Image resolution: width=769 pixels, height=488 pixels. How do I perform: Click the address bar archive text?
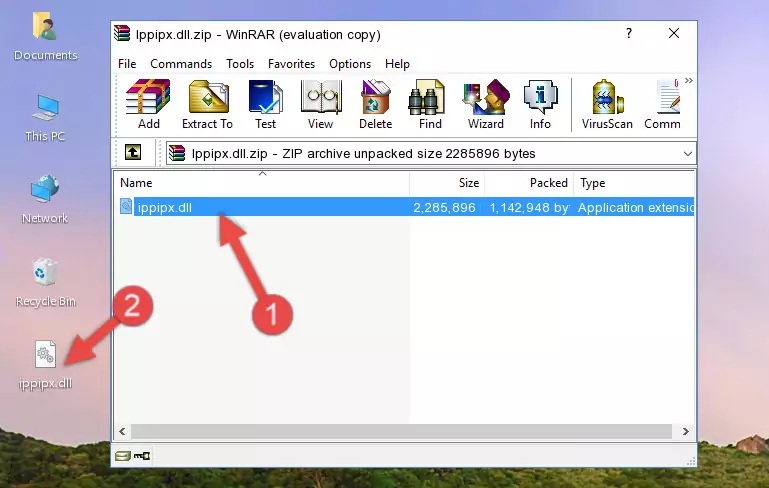click(x=363, y=154)
